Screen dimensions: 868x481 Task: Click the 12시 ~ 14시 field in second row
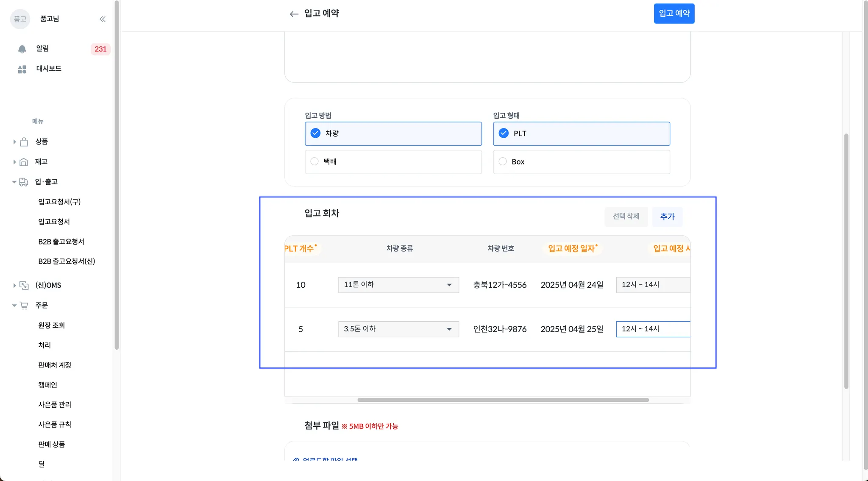pos(653,329)
